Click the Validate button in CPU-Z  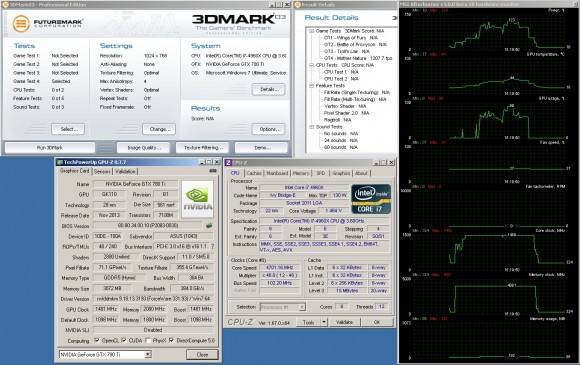(344, 322)
